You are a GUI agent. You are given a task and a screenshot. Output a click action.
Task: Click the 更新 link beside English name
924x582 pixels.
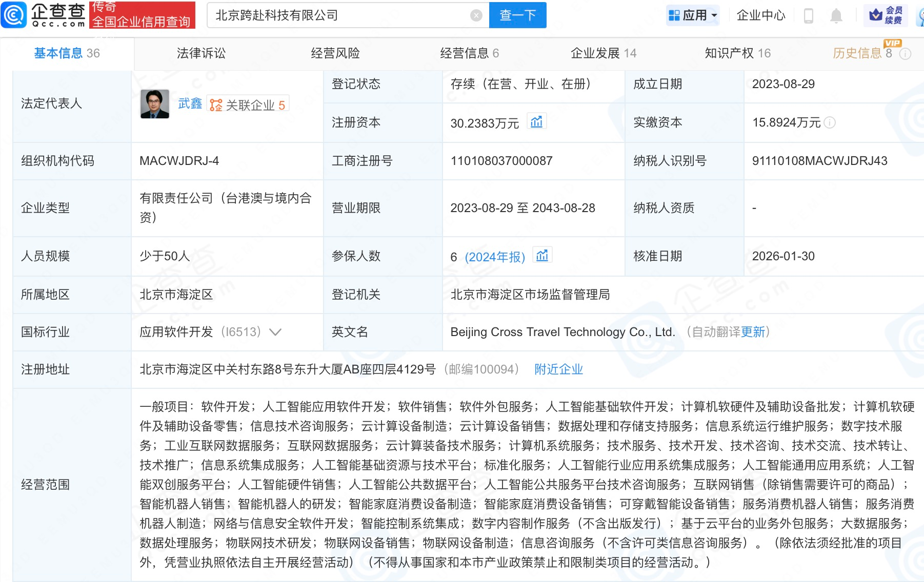click(753, 332)
